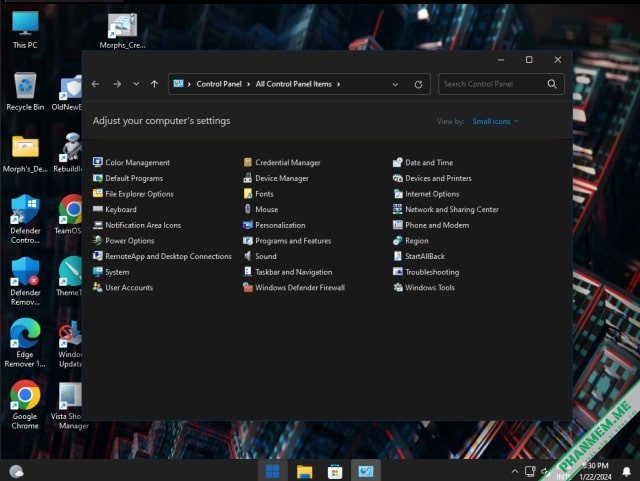Open the recent locations dropdown arrow
640x481 pixels.
tap(136, 84)
